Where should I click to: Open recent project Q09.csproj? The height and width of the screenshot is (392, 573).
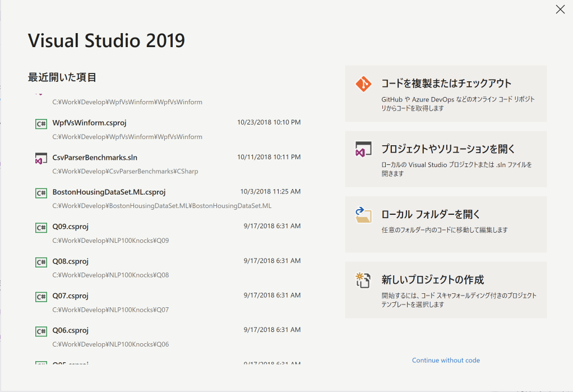click(x=168, y=233)
